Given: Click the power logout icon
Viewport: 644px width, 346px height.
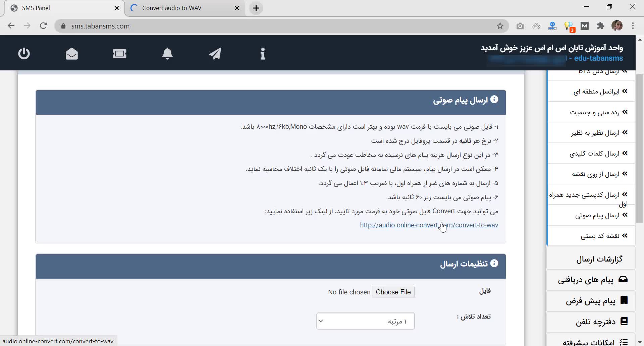Looking at the screenshot, I should click(24, 54).
